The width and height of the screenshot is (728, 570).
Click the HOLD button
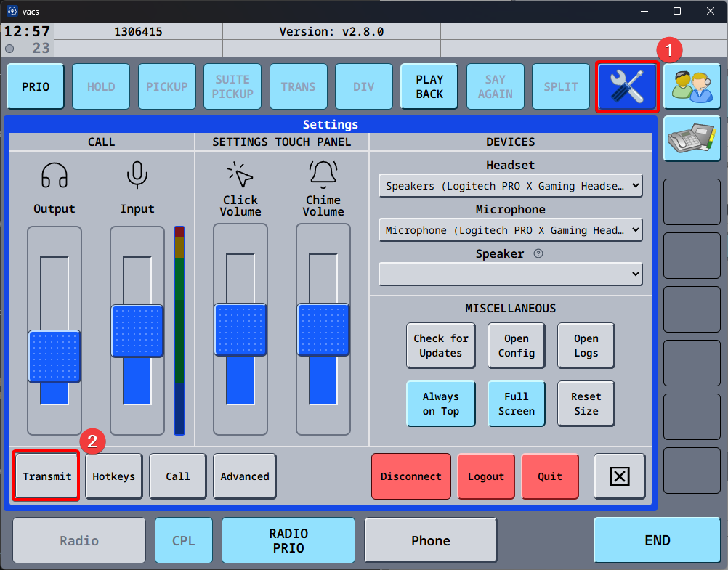(x=101, y=86)
